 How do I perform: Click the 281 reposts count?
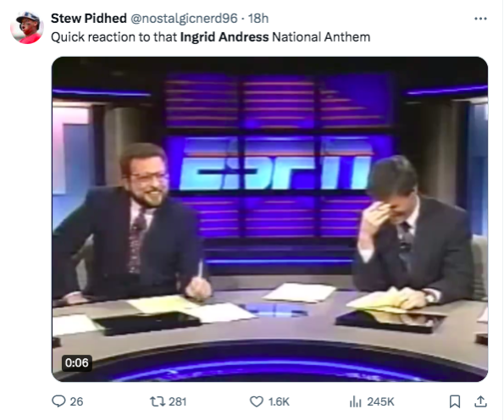click(x=178, y=401)
